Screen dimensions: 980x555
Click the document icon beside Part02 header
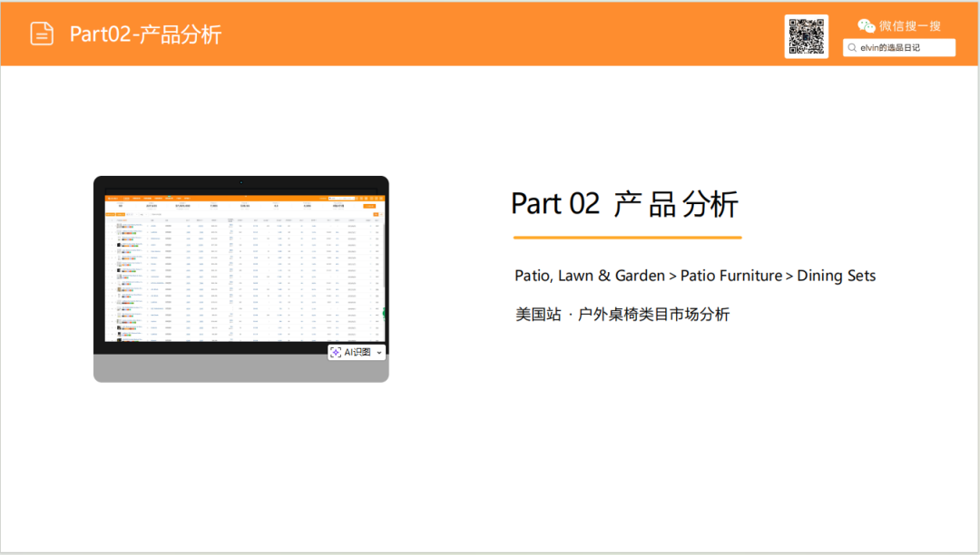[42, 34]
